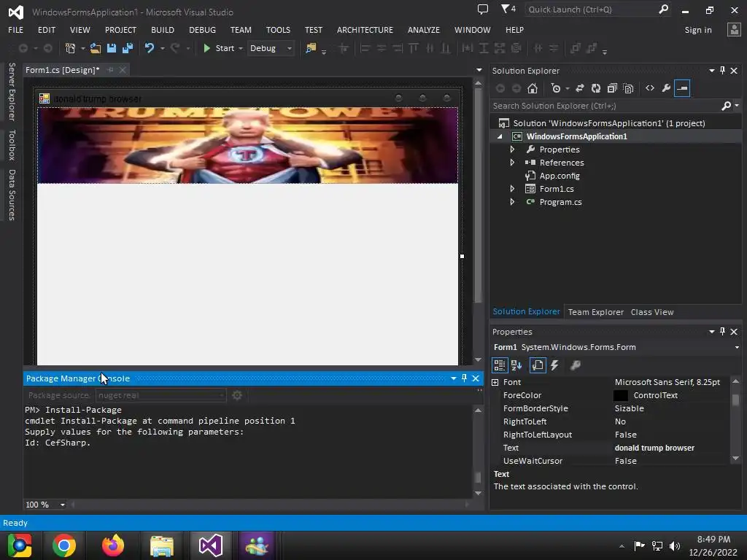747x560 pixels.
Task: Click the View Code icon in Solution Explorer
Action: tap(650, 88)
